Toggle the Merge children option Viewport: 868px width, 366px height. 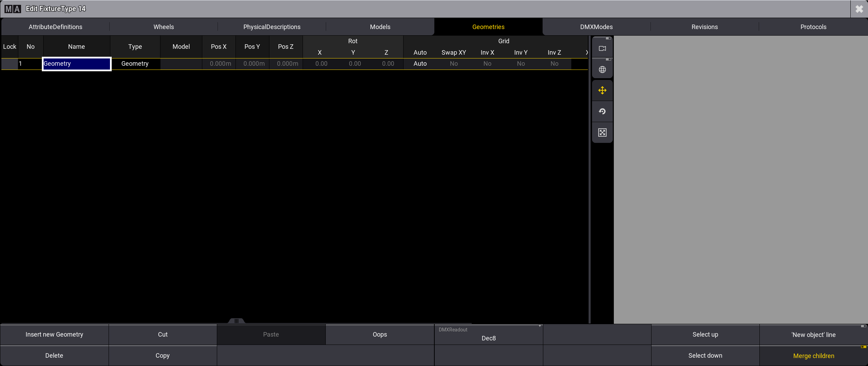coord(813,356)
